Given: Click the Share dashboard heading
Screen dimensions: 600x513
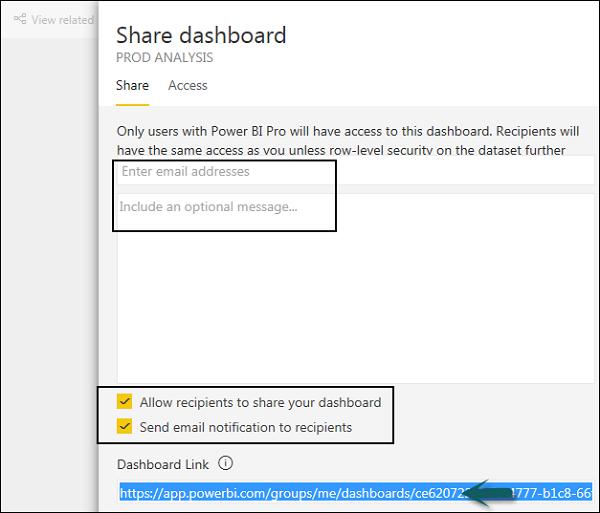Looking at the screenshot, I should point(201,35).
